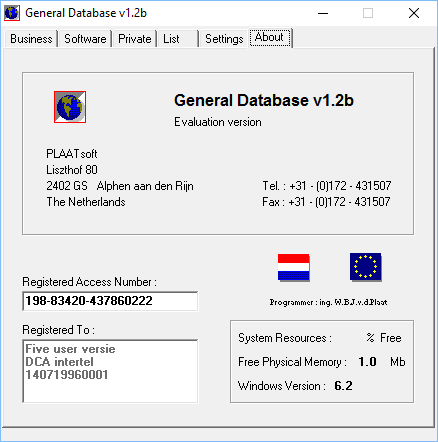The width and height of the screenshot is (438, 442).
Task: Click the Netherlands flag icon
Action: pyautogui.click(x=294, y=267)
